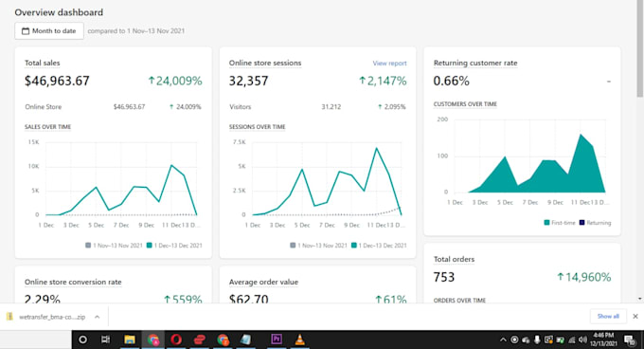Screen dimensions: 644x349
Task: Click the 1 Dec–13 Dec 2021 legend swatch in sessions chart
Action: point(354,246)
